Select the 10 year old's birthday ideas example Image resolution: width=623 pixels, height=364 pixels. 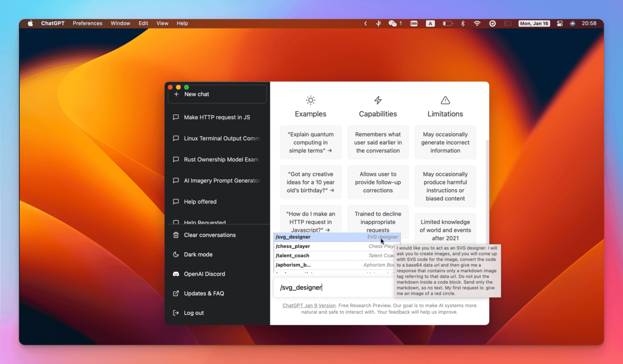(x=310, y=182)
